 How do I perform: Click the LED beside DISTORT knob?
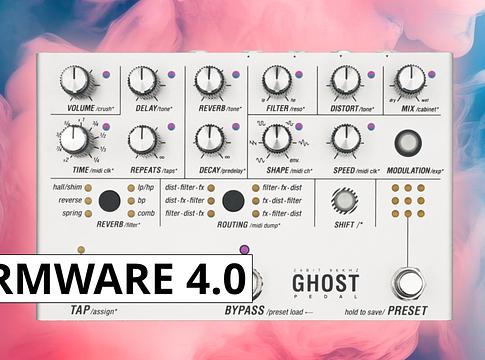pyautogui.click(x=371, y=75)
